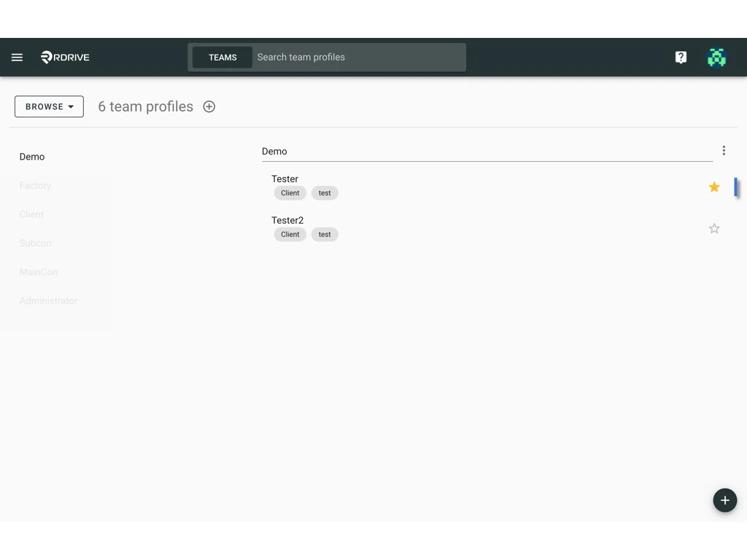This screenshot has width=747, height=560.
Task: Open the Tester2 team profile
Action: 287,220
